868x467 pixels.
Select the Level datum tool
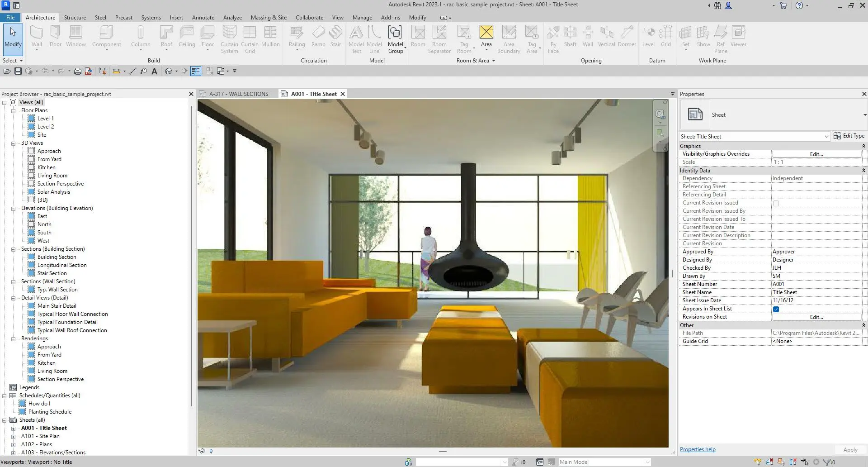point(648,37)
